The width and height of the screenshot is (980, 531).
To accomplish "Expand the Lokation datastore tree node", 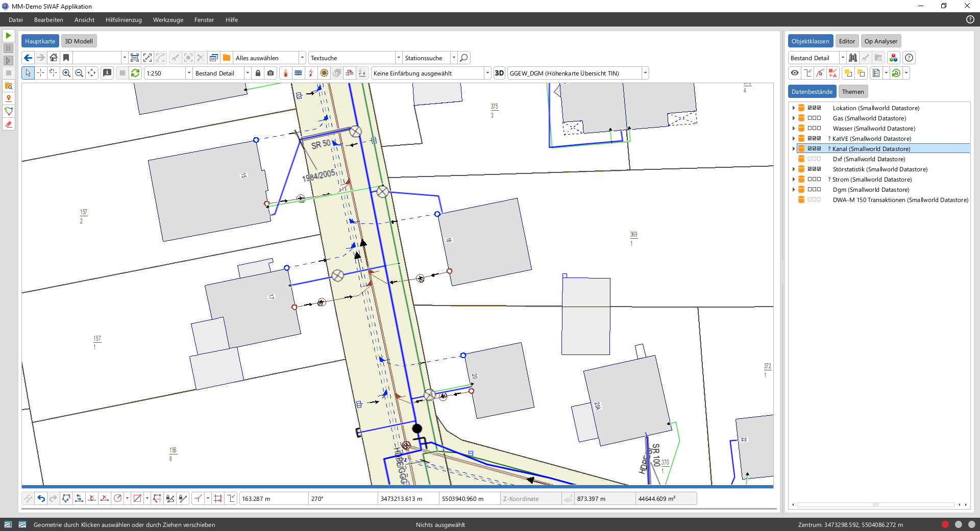I will point(794,108).
